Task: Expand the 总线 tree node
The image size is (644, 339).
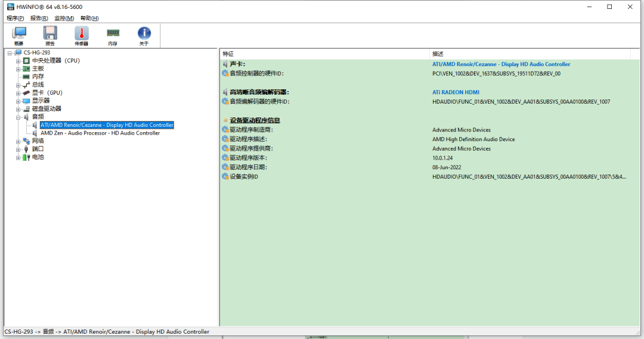Action: [18, 85]
